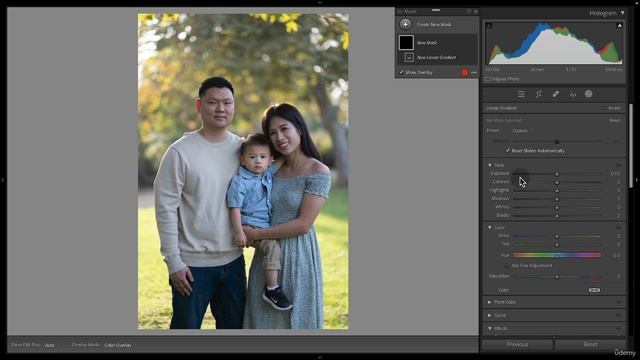Toggle Point Color section visibility eye
The width and height of the screenshot is (640, 360).
pyautogui.click(x=619, y=302)
